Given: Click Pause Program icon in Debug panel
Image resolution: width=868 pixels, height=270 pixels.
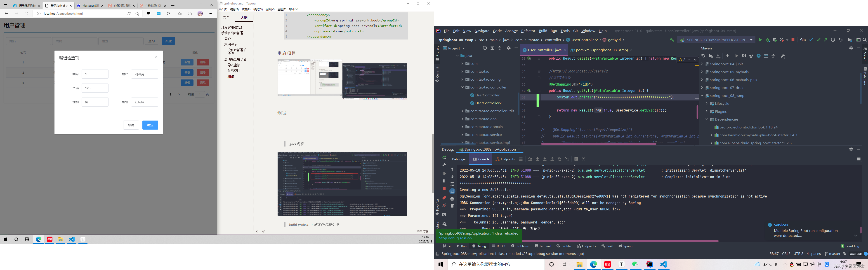Looking at the screenshot, I should pyautogui.click(x=444, y=181).
